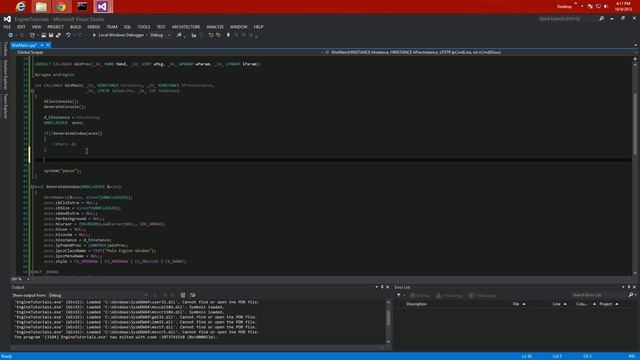Screen dimensions: 640x360
Task: Toggle the Errors filter in Error List
Action: (420, 295)
